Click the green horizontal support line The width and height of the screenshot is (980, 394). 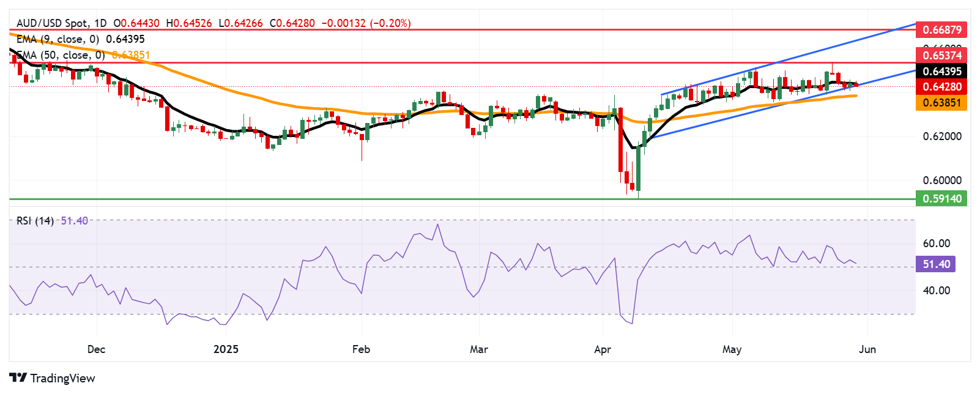point(428,199)
